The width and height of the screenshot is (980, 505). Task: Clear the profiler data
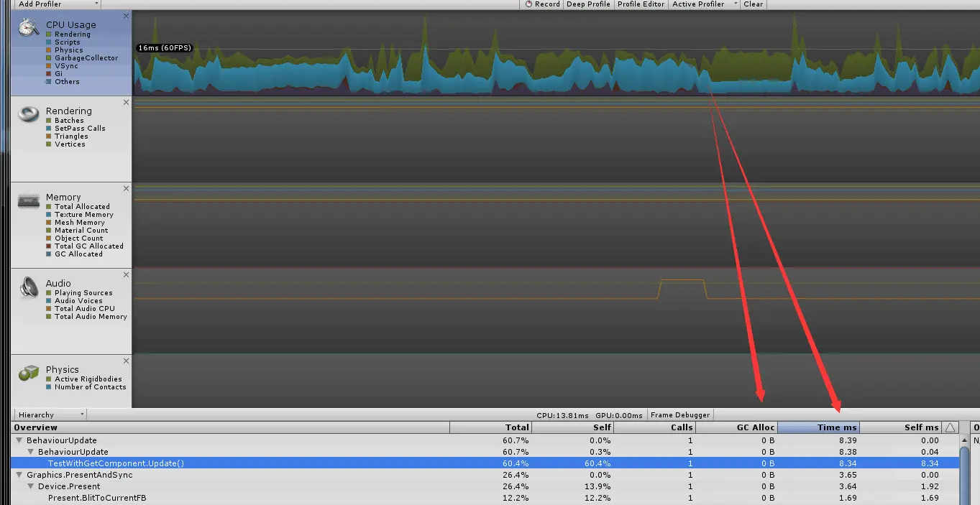coord(754,4)
